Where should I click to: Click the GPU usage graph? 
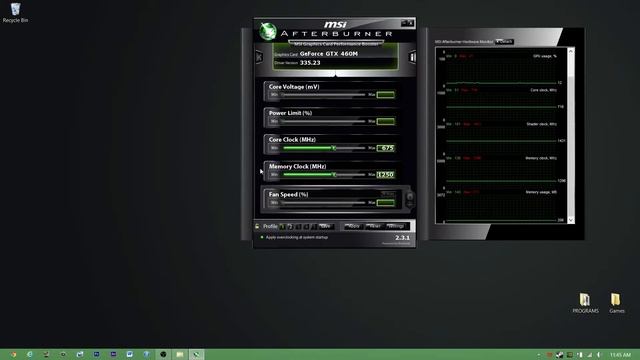pyautogui.click(x=501, y=70)
